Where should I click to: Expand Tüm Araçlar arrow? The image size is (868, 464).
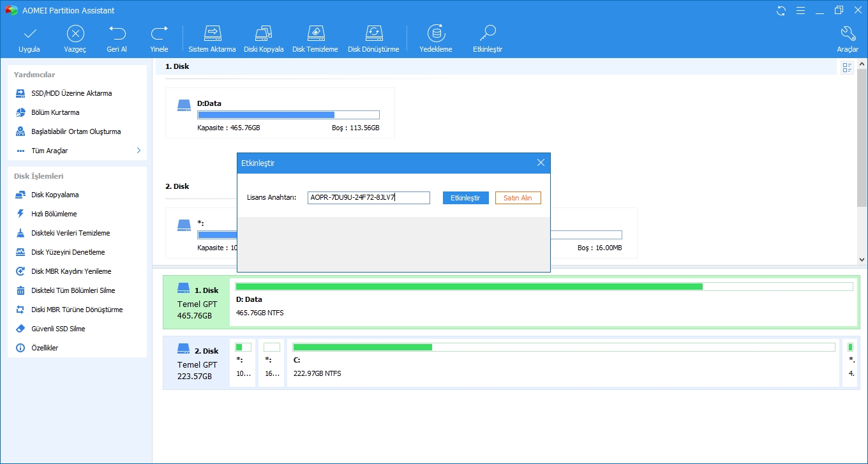[138, 151]
